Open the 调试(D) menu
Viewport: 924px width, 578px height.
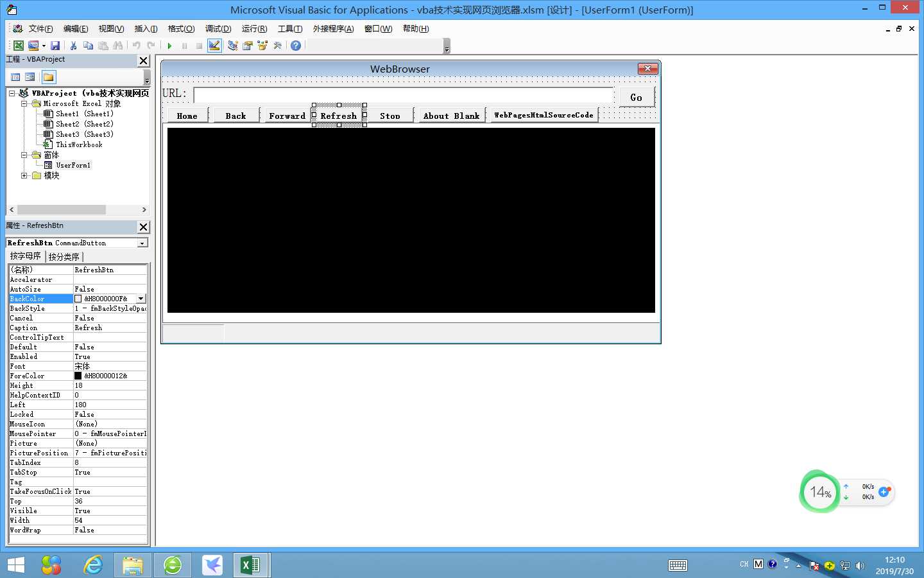point(218,29)
